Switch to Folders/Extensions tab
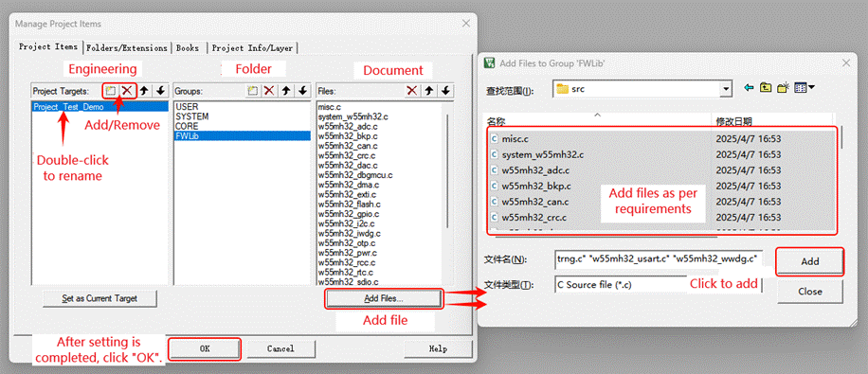This screenshot has width=868, height=374. [127, 48]
